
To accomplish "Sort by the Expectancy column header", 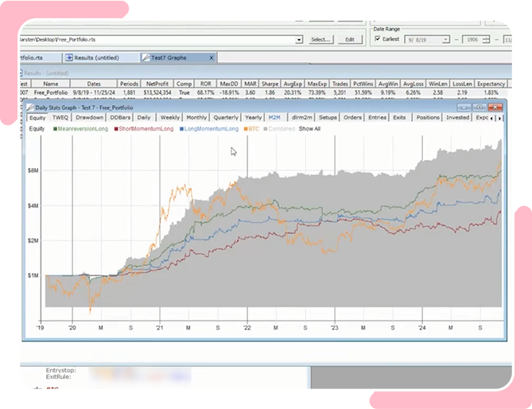I will pos(491,84).
